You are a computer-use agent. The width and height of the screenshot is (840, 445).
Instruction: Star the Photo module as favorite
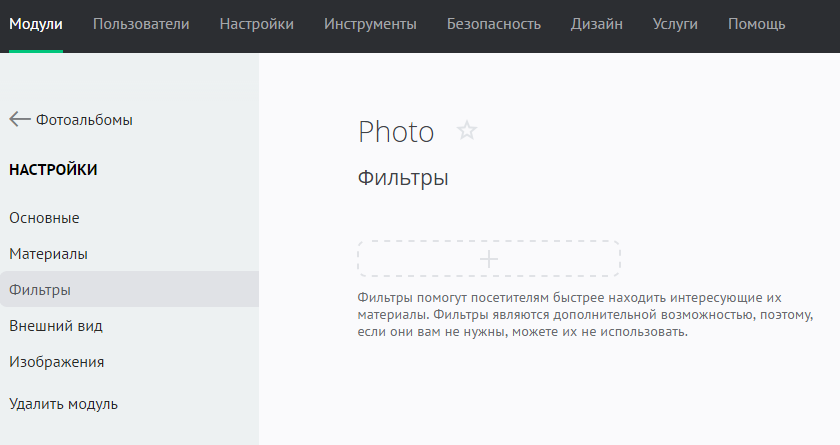point(467,131)
